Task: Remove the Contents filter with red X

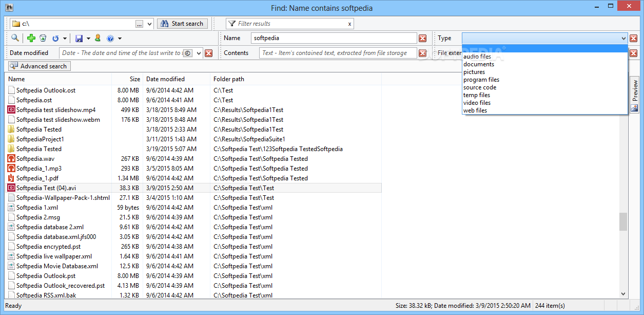Action: (x=422, y=53)
